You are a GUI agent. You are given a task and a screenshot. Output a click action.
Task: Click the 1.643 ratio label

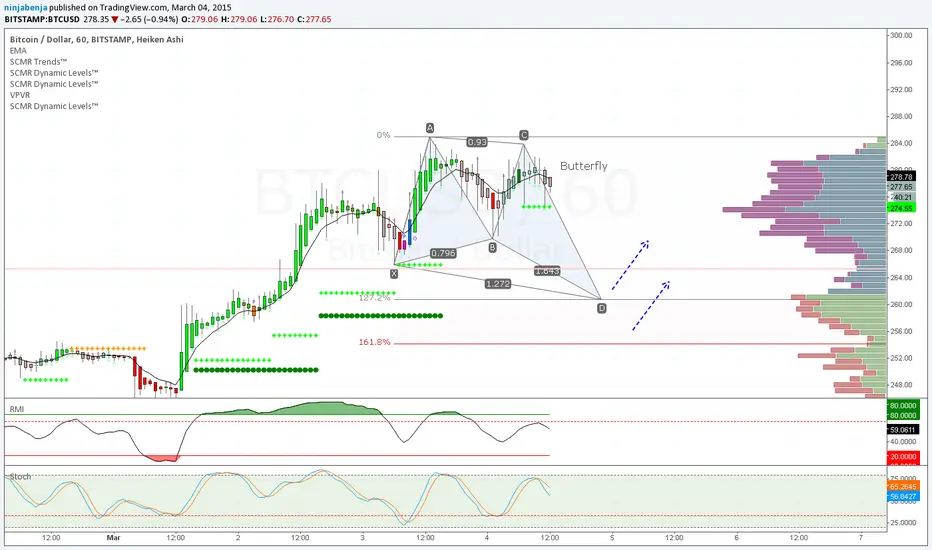(x=547, y=271)
